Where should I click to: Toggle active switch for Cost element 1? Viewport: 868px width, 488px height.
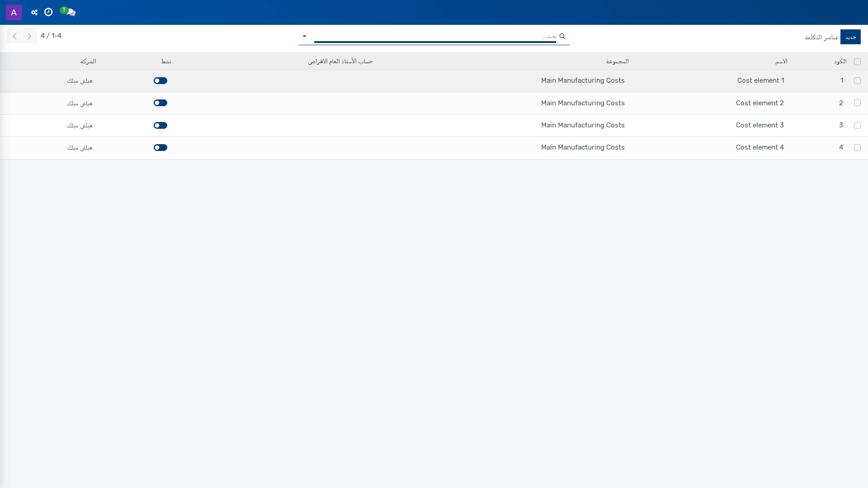click(x=160, y=80)
